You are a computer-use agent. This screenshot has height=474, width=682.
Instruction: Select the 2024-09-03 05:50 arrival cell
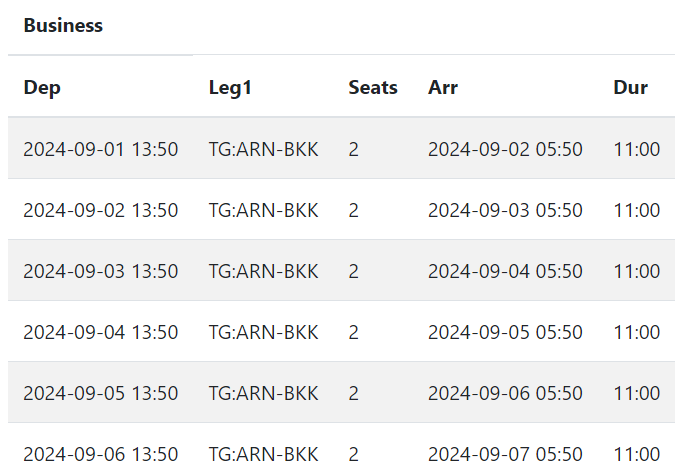(x=505, y=210)
